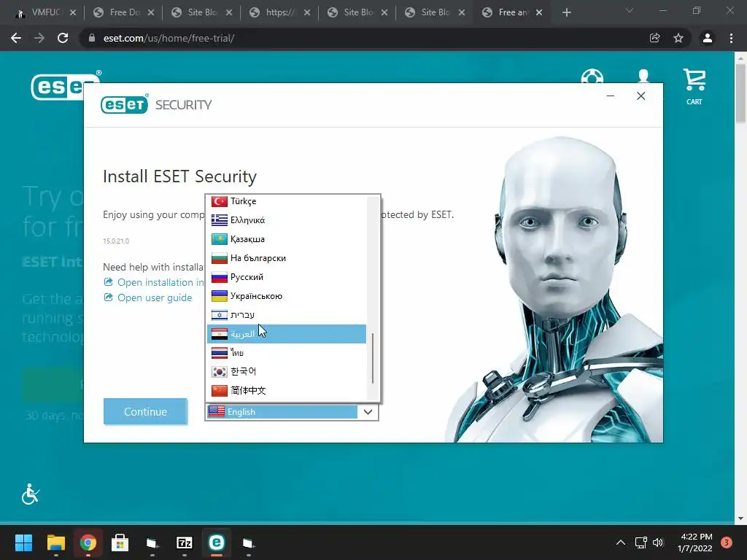Viewport: 747px width, 560px height.
Task: Open the shopping cart icon
Action: pyautogui.click(x=694, y=86)
